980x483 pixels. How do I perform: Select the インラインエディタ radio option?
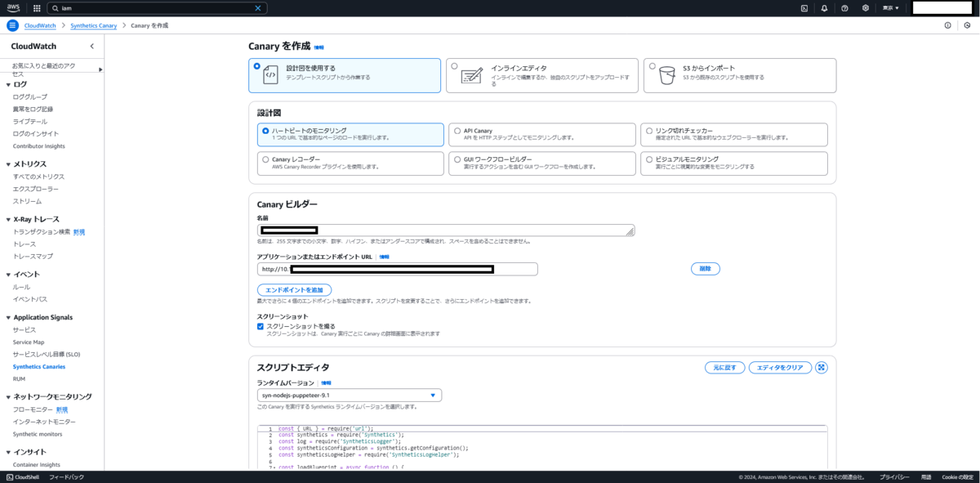[x=454, y=66]
